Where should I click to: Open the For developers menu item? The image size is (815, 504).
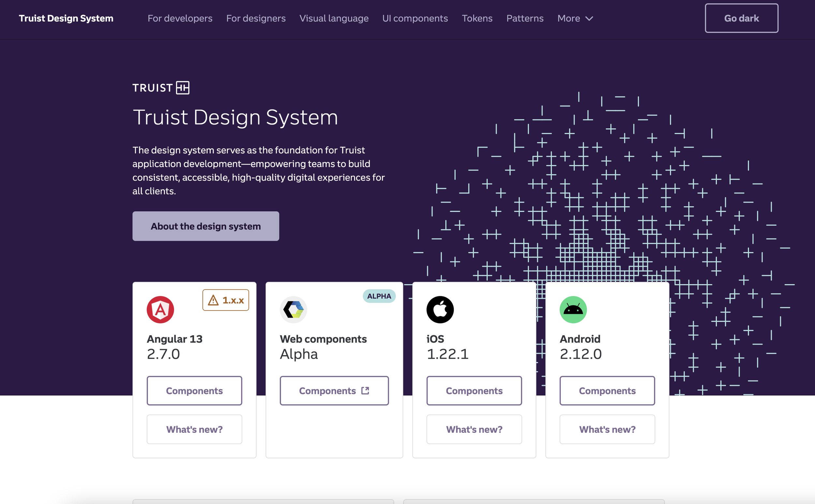(180, 18)
